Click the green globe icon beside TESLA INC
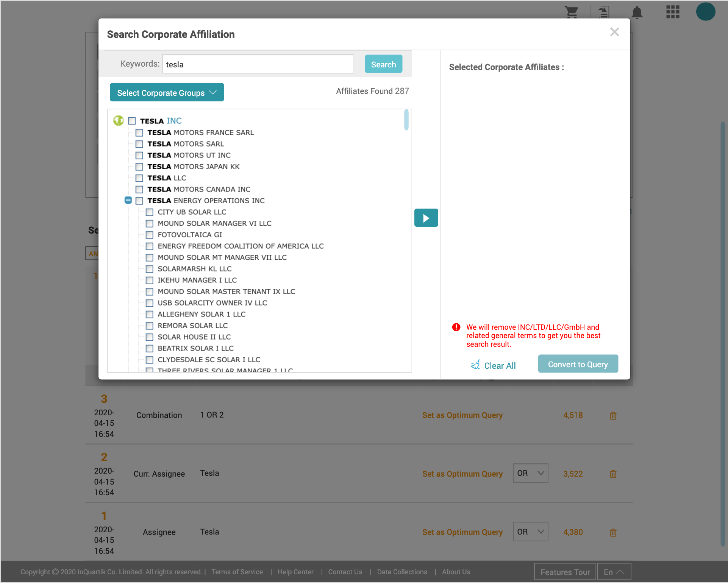 [119, 121]
